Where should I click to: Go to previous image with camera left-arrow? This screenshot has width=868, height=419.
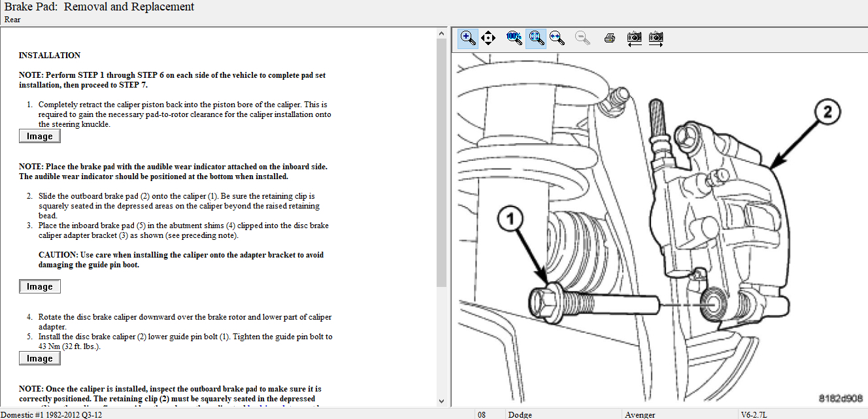coord(634,38)
